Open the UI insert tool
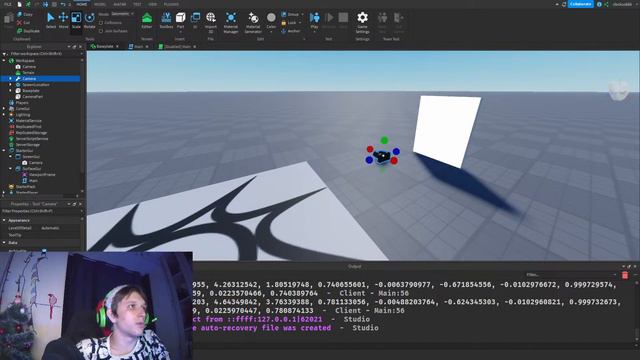Image resolution: width=640 pixels, height=360 pixels. tap(195, 20)
